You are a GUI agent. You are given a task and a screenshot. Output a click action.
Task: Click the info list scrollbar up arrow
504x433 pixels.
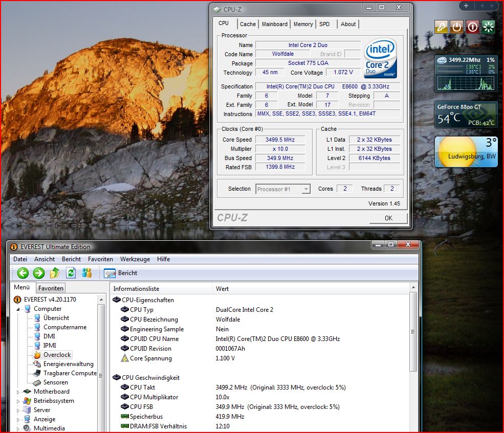click(x=413, y=287)
